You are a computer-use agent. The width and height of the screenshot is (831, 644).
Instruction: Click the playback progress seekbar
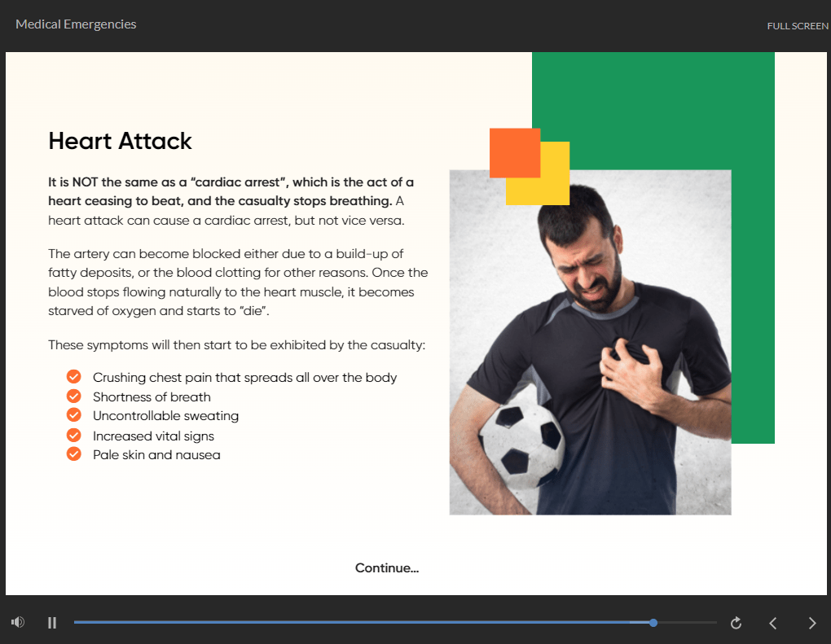[395, 622]
